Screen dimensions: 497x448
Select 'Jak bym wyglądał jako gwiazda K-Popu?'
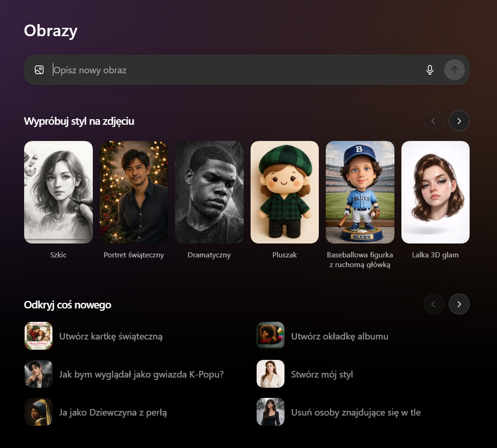[141, 374]
